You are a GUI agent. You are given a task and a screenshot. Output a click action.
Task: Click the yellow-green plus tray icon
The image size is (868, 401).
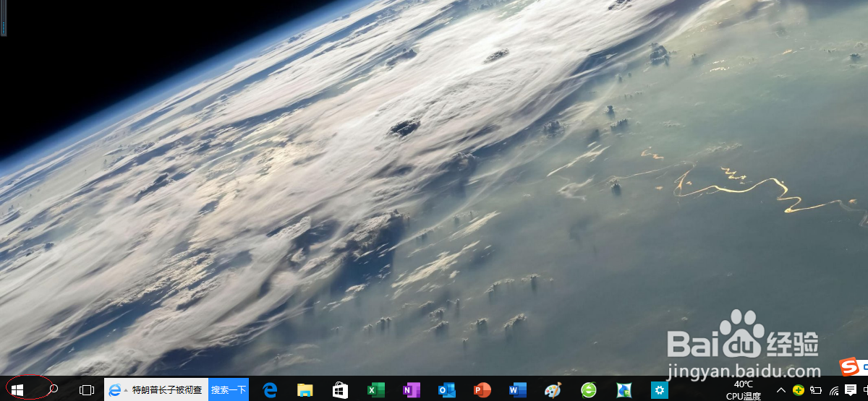click(x=799, y=390)
